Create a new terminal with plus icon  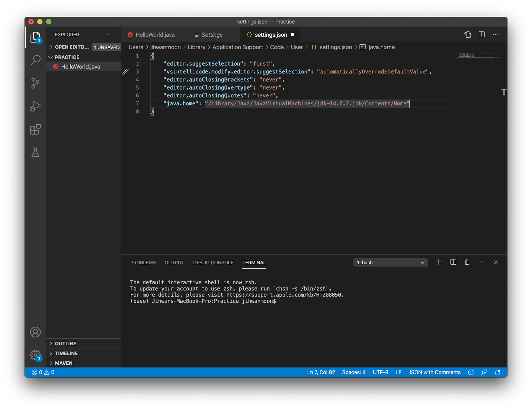click(x=439, y=262)
